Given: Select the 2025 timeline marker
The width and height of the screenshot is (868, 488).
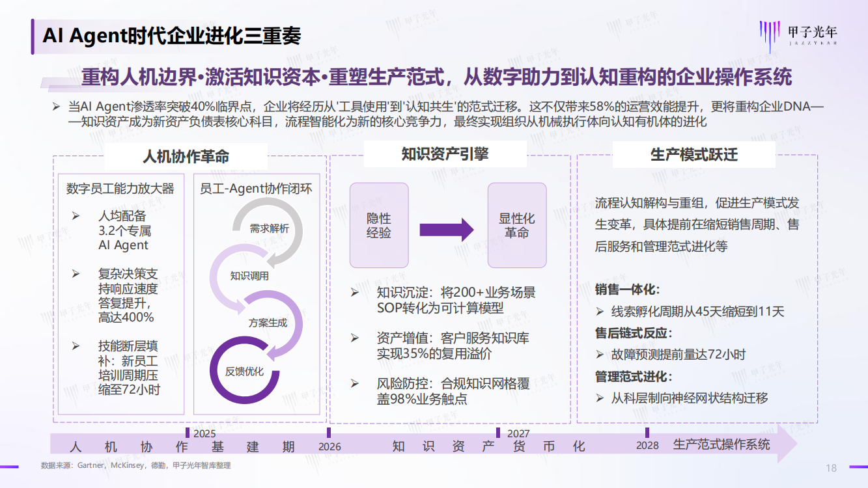Looking at the screenshot, I should 188,432.
